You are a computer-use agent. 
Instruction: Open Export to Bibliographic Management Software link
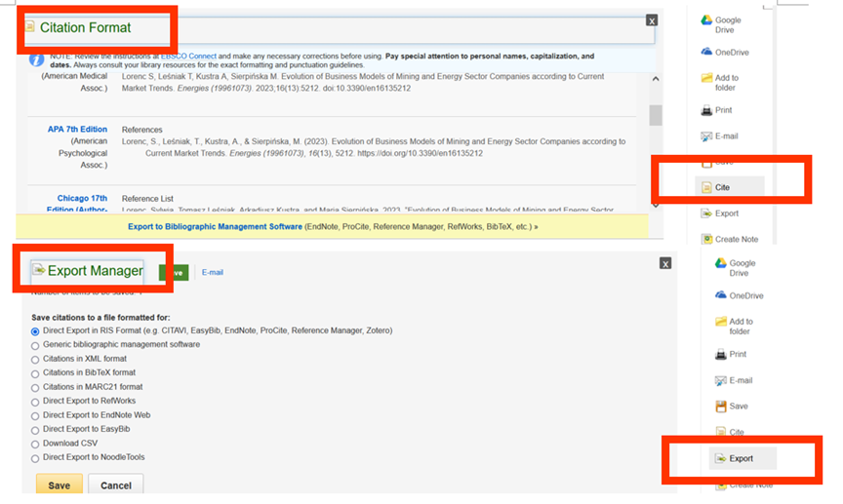point(215,227)
